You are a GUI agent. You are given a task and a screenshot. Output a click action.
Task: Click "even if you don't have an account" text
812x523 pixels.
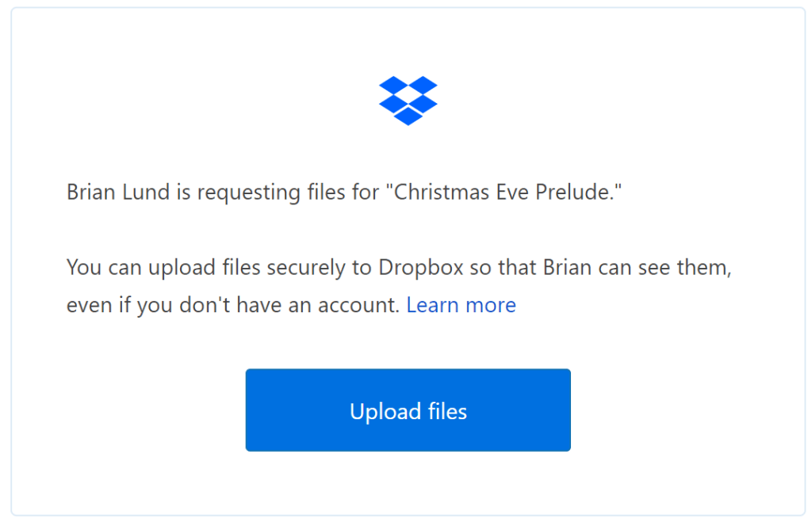pyautogui.click(x=232, y=305)
